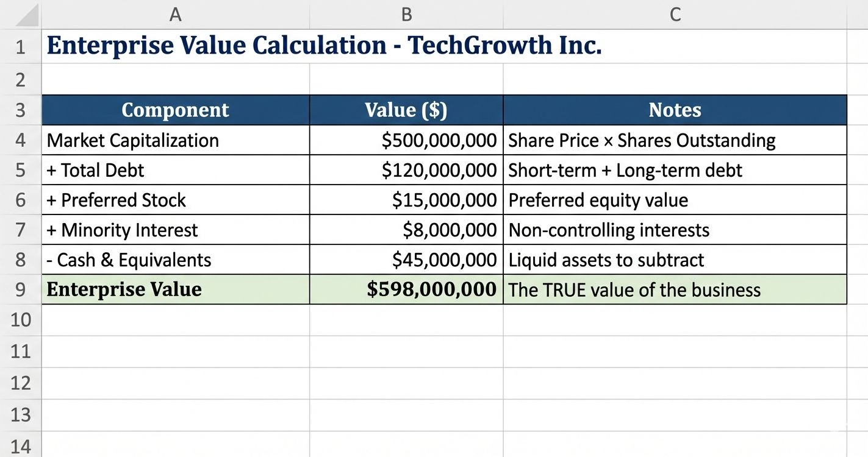
Task: Select the 'Value ($)' header cell
Action: coord(406,110)
